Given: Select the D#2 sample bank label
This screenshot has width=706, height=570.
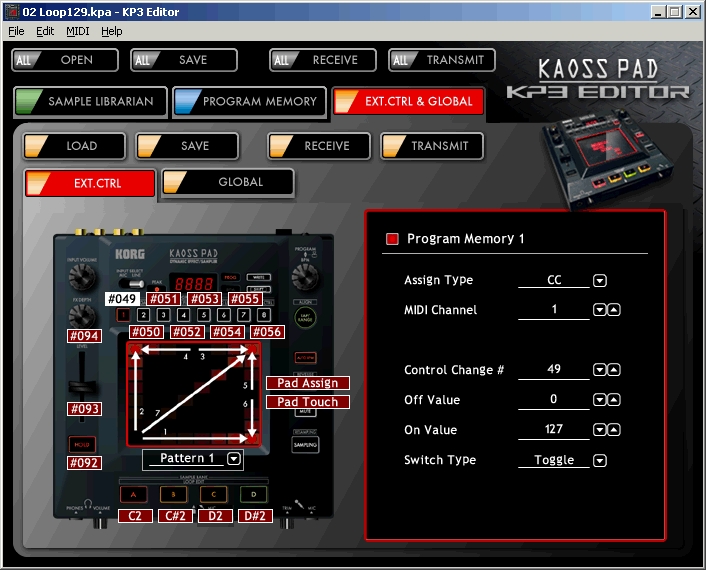Looking at the screenshot, I should [x=255, y=516].
